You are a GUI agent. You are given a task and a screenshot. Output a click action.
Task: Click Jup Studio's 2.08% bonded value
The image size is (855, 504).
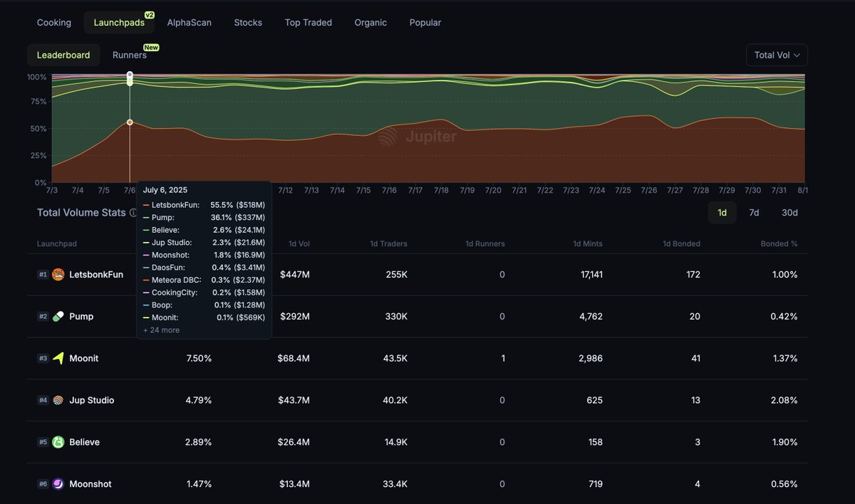[x=784, y=400]
